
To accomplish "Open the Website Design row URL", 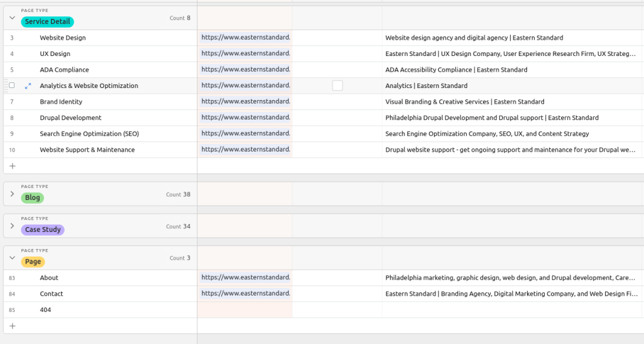I will (246, 37).
